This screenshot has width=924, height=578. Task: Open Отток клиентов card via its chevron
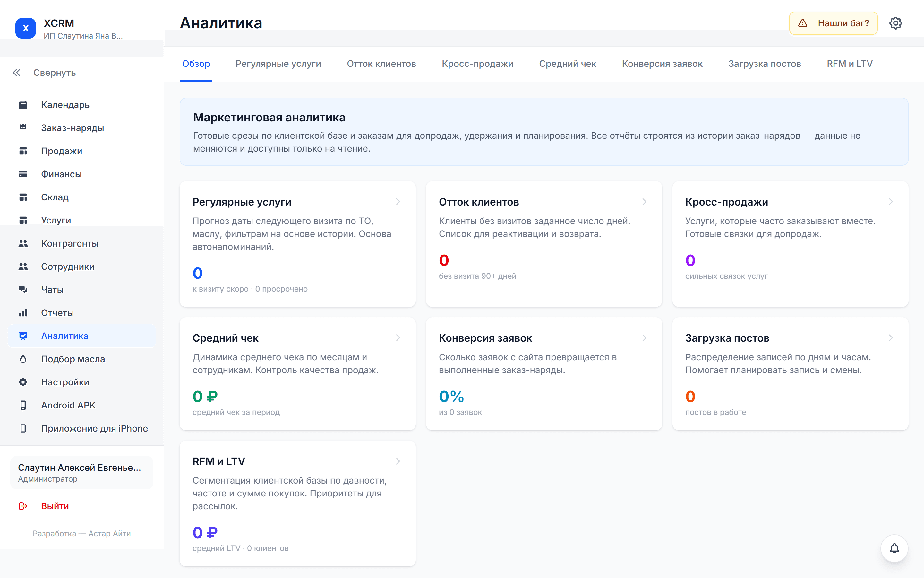click(x=644, y=201)
